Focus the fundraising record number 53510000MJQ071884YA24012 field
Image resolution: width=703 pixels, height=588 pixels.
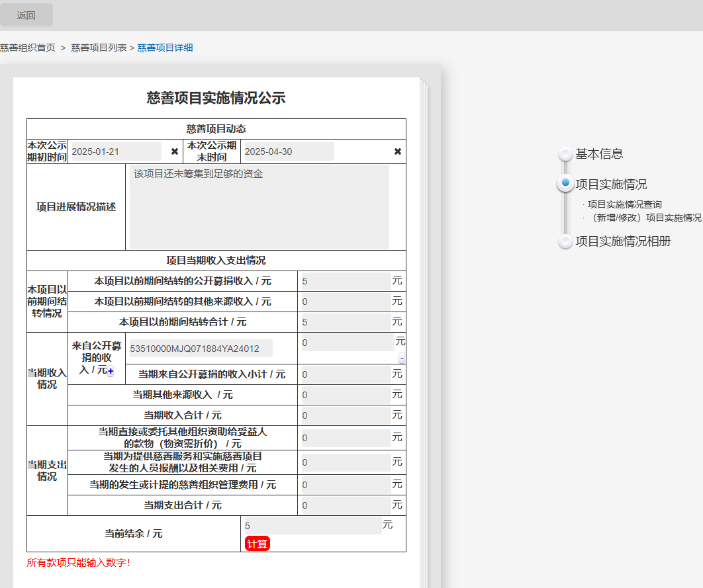pyautogui.click(x=199, y=349)
